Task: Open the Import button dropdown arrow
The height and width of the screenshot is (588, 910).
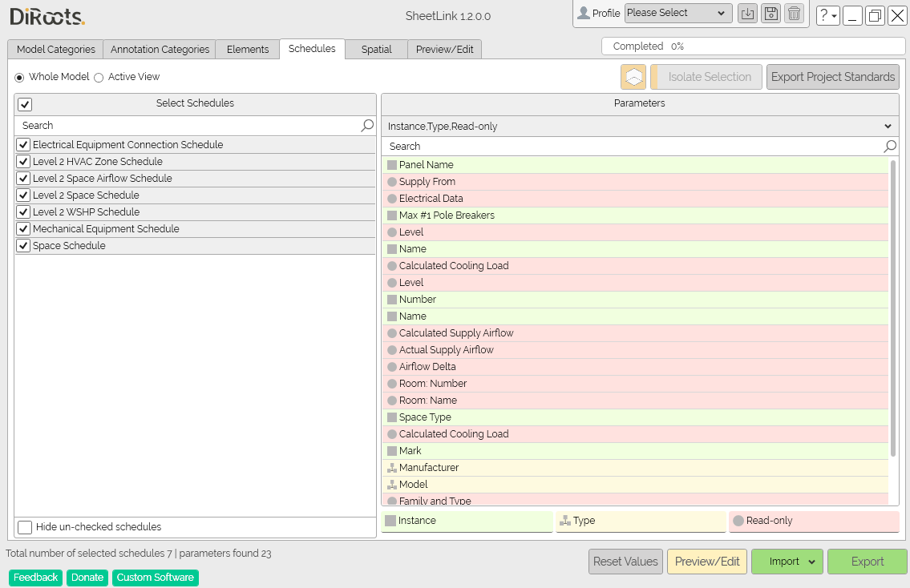Action: click(812, 562)
